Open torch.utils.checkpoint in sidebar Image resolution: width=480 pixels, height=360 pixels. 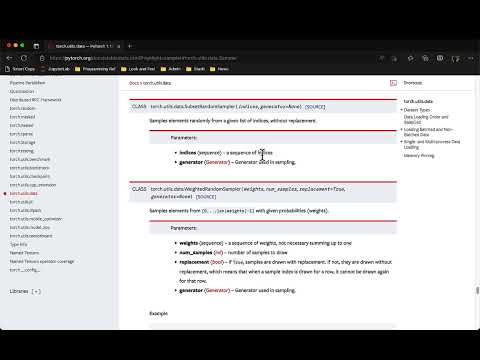[x=30, y=176]
